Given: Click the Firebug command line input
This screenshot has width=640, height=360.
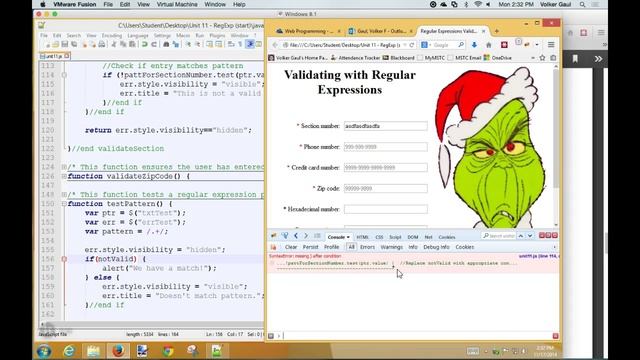Looking at the screenshot, I should 417,336.
